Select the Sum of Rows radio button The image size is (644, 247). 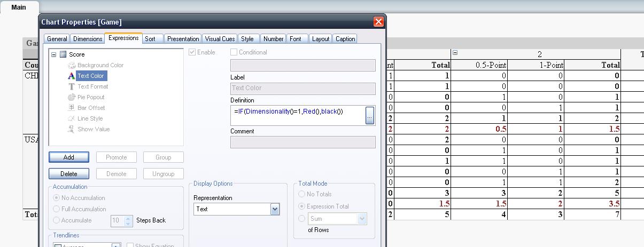coord(302,218)
